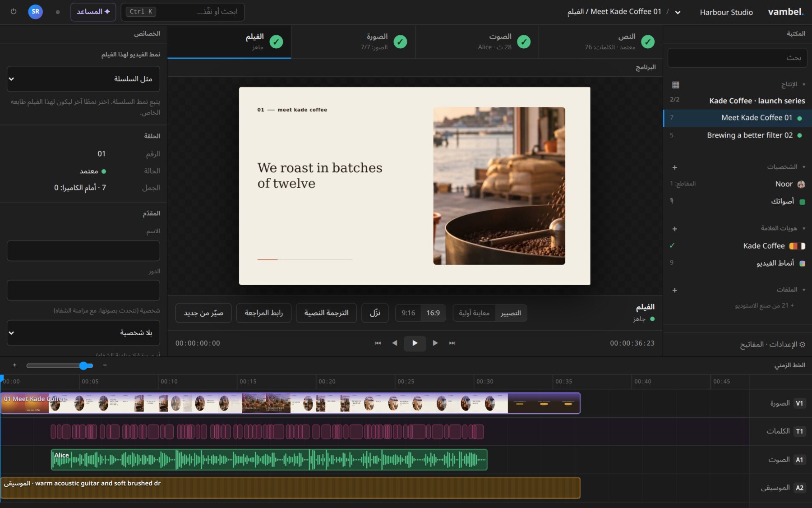Viewport: 812px width, 508px height.
Task: Click the الترجمة النصية subtitles button
Action: pos(326,313)
